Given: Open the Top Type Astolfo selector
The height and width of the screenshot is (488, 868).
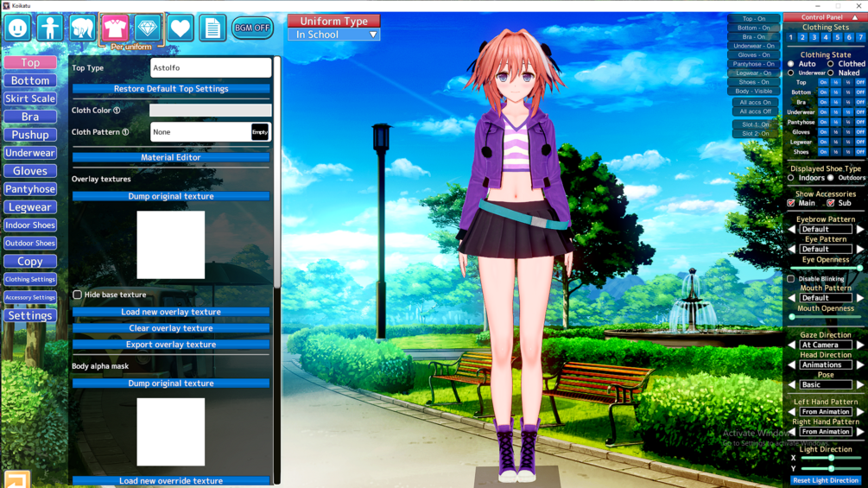Looking at the screenshot, I should [x=211, y=67].
